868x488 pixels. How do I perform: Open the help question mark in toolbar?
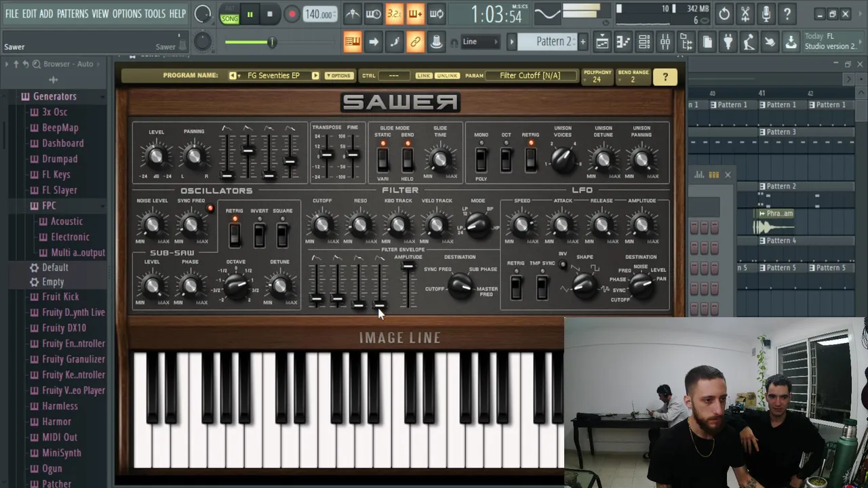pos(787,14)
